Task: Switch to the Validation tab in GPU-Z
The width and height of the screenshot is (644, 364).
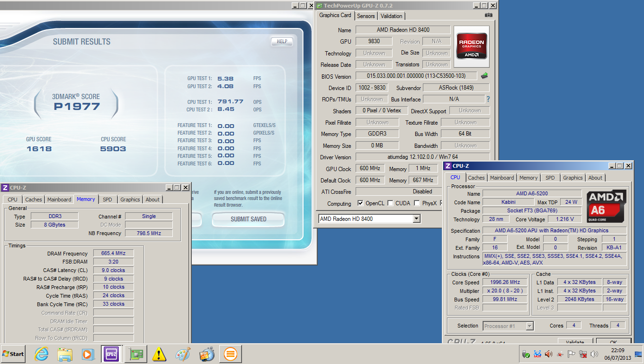Action: [392, 16]
